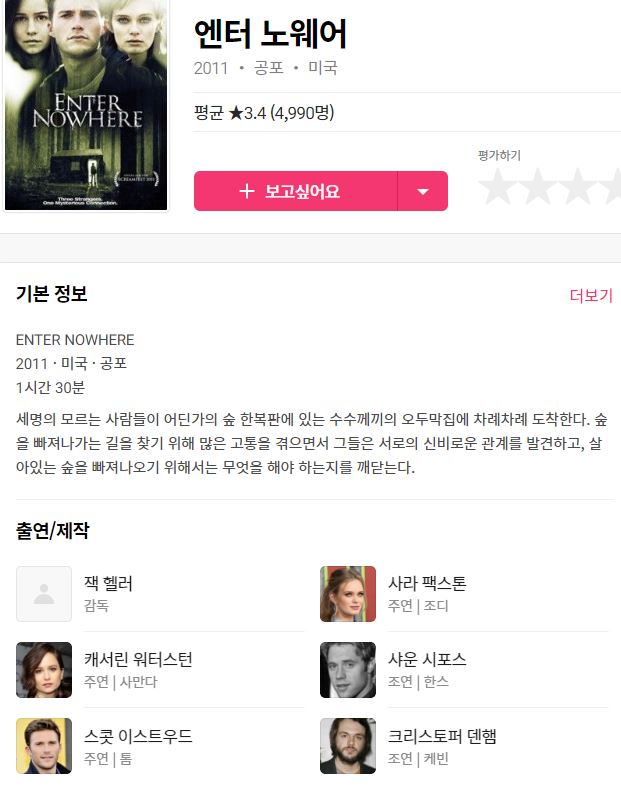Viewport: 621px width, 795px height.
Task: Click the movie title 엔터 노웨어
Action: point(270,34)
